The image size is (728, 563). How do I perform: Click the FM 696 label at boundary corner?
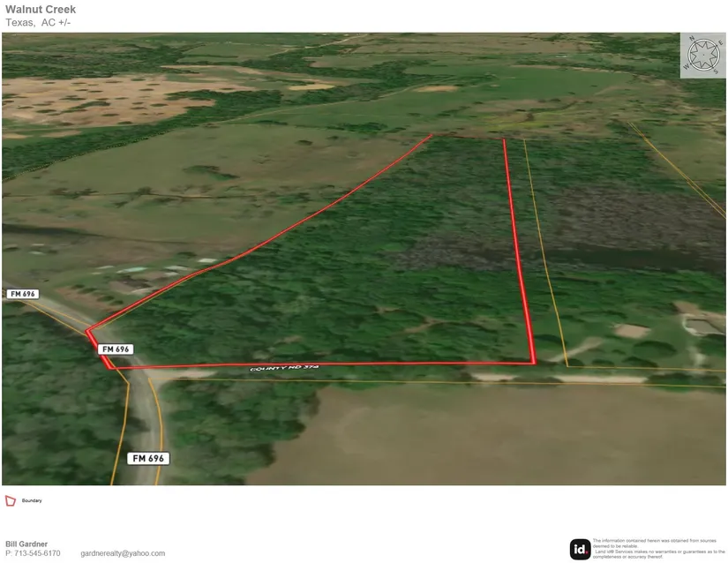point(116,349)
